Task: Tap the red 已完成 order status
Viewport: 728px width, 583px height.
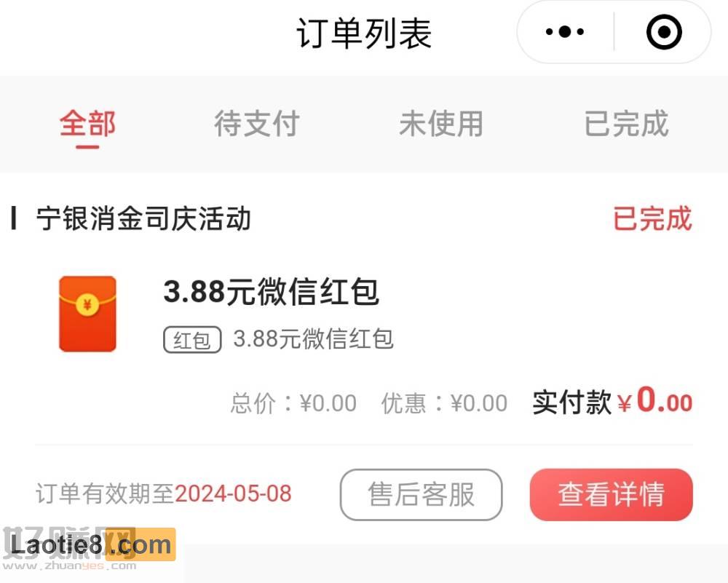Action: click(652, 218)
